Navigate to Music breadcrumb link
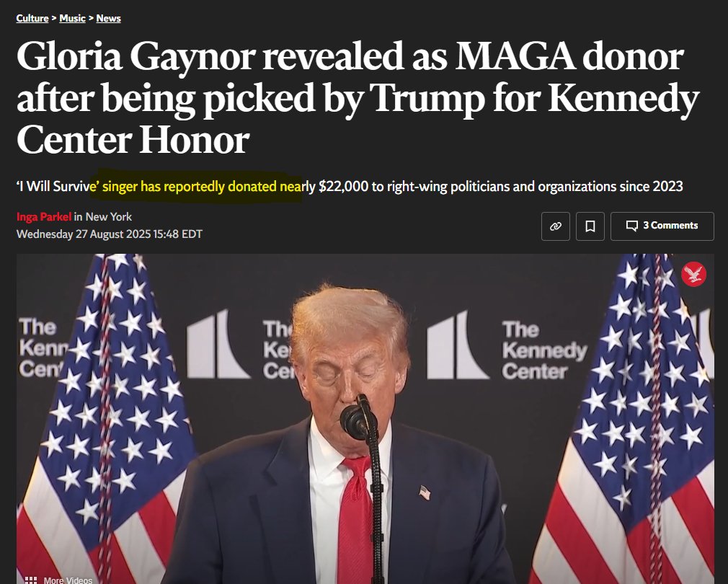The width and height of the screenshot is (728, 584). pos(72,18)
